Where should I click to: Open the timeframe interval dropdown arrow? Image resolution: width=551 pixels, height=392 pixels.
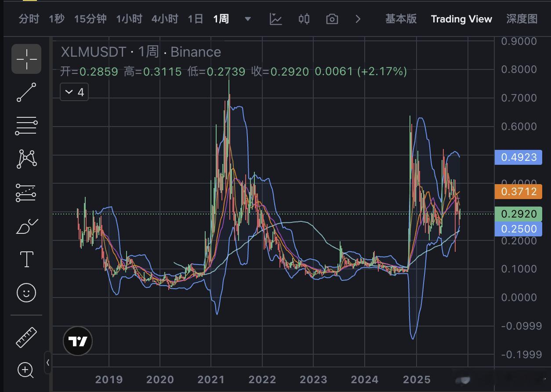point(247,19)
